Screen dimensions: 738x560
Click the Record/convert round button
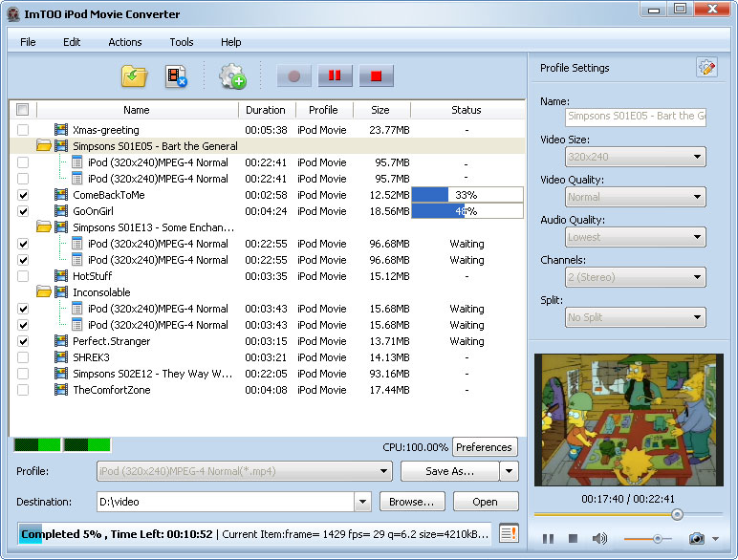tap(294, 75)
